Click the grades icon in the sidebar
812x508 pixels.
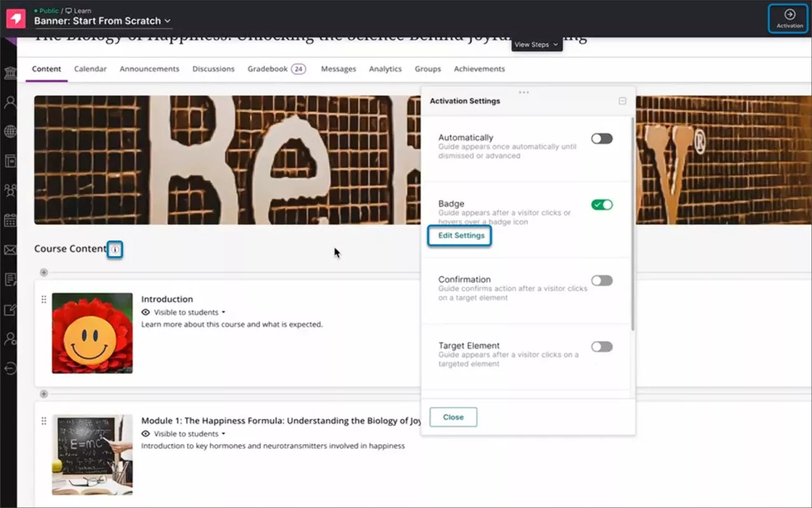coord(11,280)
